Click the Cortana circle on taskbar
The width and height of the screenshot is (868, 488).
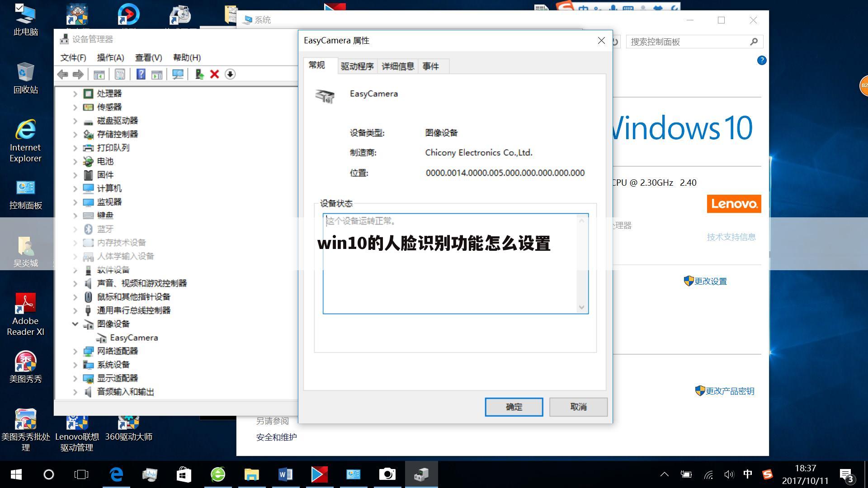pyautogui.click(x=49, y=474)
